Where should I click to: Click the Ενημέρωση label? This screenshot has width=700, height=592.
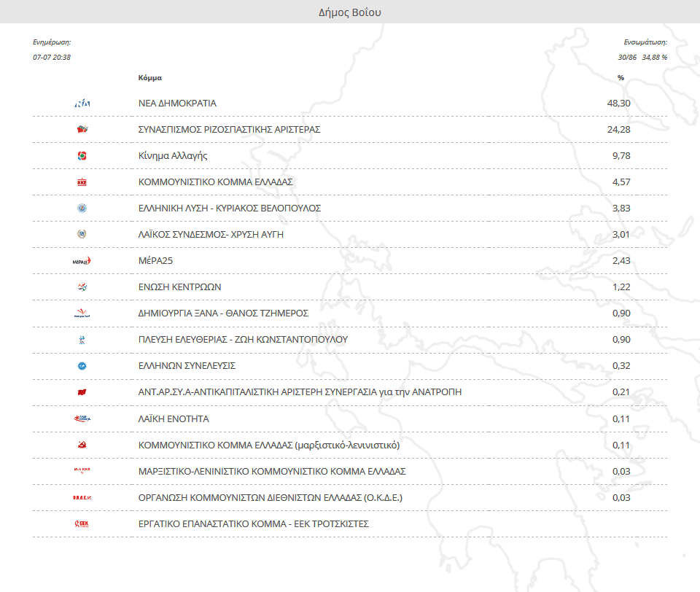pos(52,42)
